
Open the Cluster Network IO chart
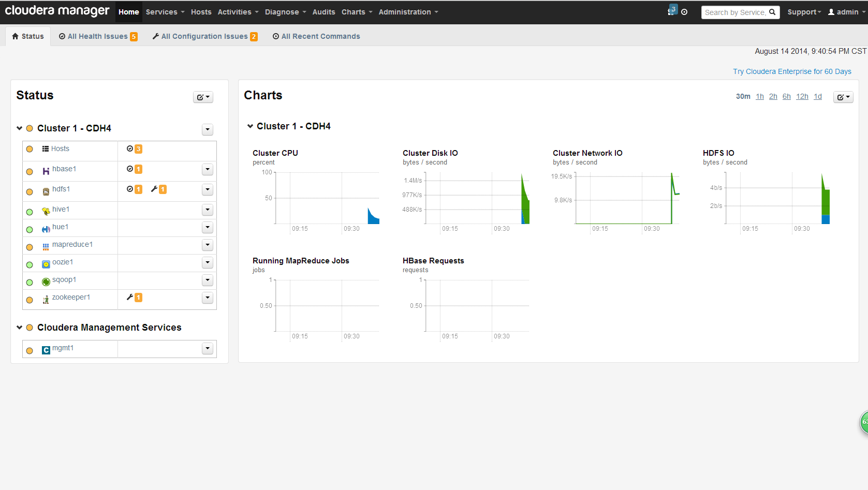[x=616, y=192]
